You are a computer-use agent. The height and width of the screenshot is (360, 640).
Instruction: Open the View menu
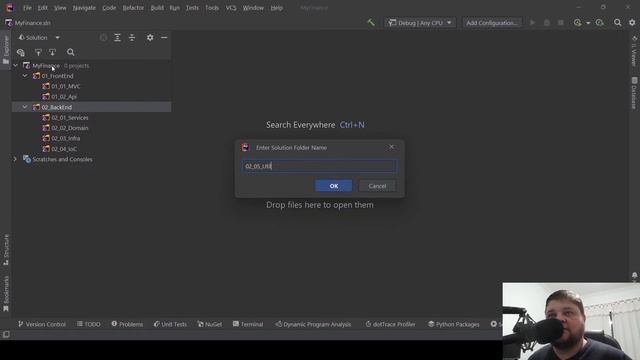click(x=60, y=8)
